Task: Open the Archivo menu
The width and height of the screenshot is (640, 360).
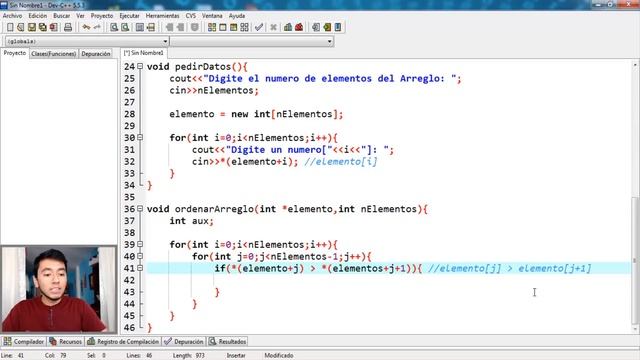Action: 12,16
